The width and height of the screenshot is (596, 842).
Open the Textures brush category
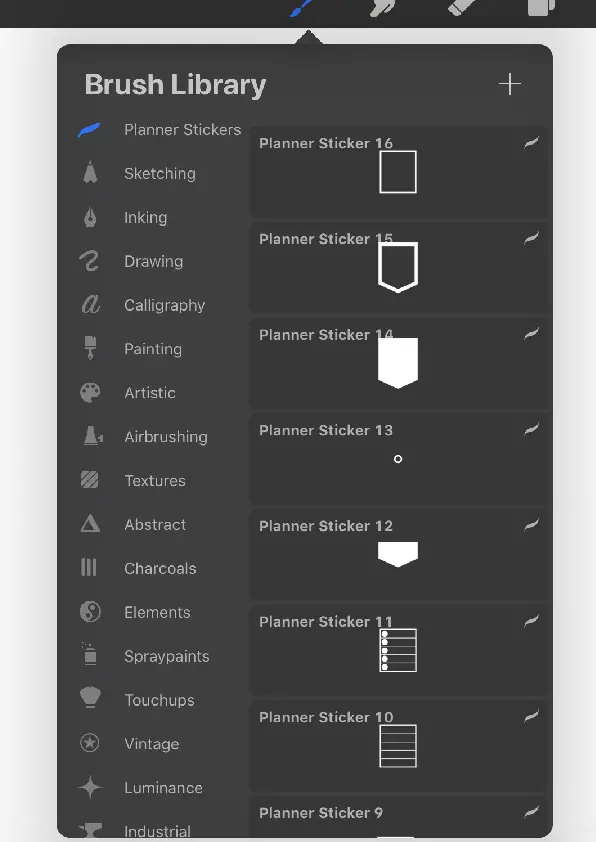(133, 481)
